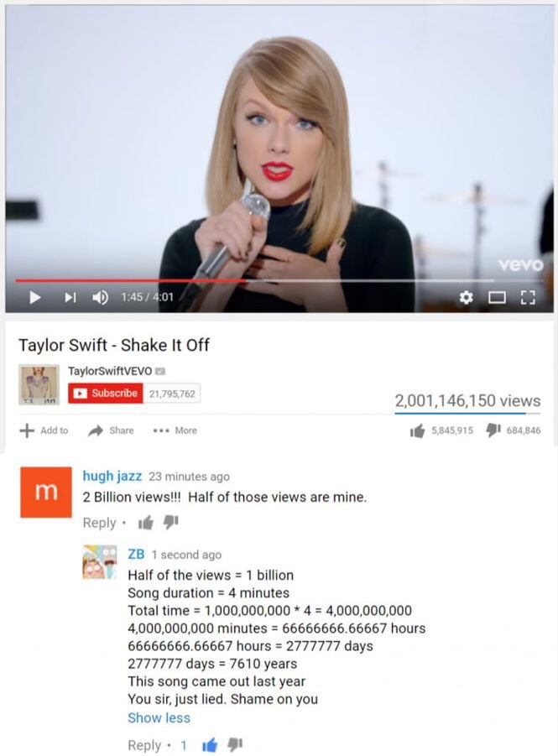The height and width of the screenshot is (756, 558).
Task: Like the video with thumbs up
Action: coord(418,430)
